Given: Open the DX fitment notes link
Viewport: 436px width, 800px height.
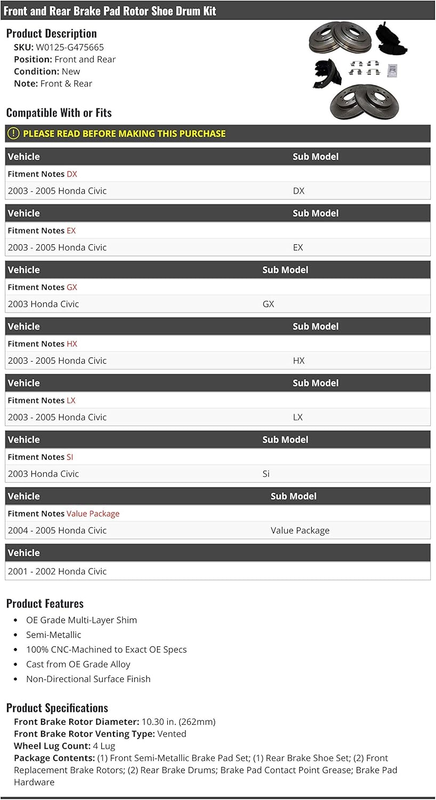Looking at the screenshot, I should [72, 174].
